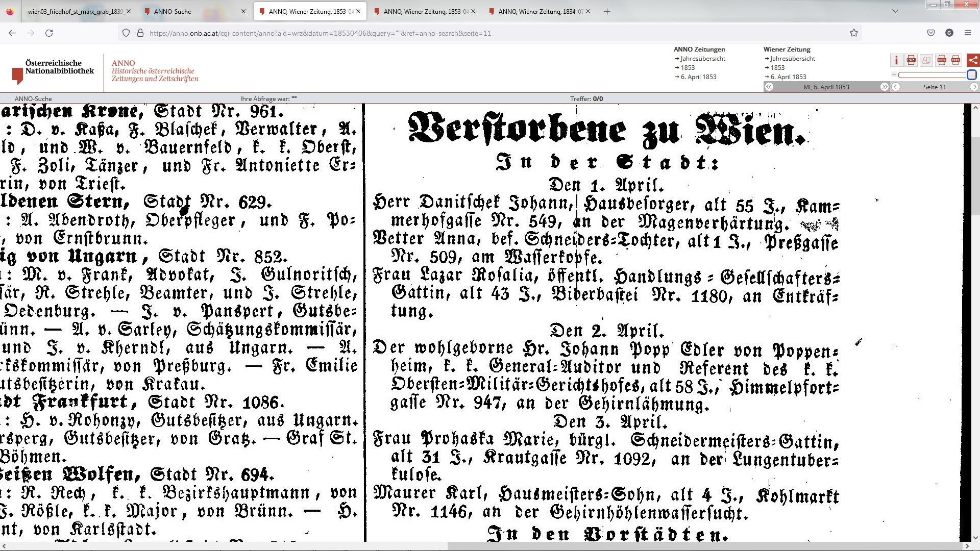Open the multi-page view icon
The image size is (980, 551).
[x=926, y=60]
